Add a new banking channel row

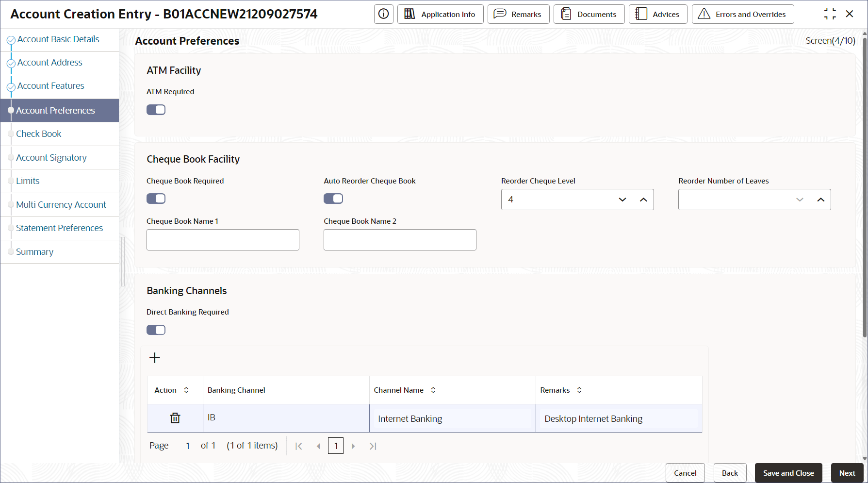(x=155, y=358)
